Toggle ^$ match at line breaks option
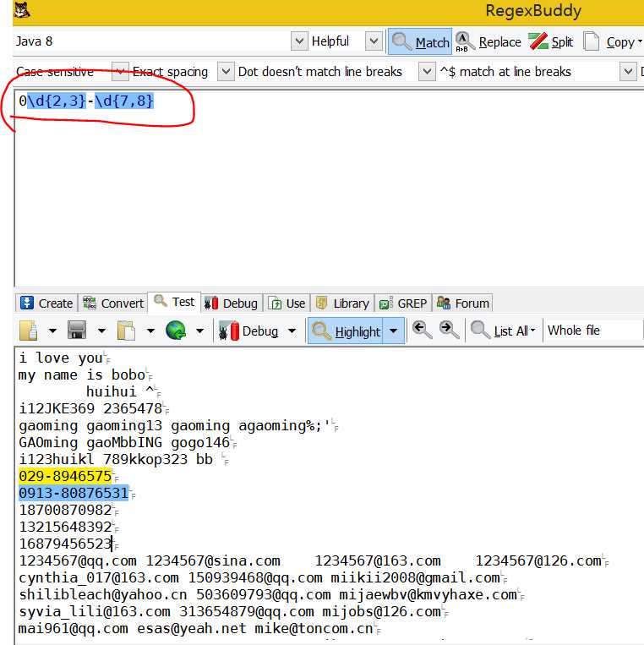 (x=505, y=72)
